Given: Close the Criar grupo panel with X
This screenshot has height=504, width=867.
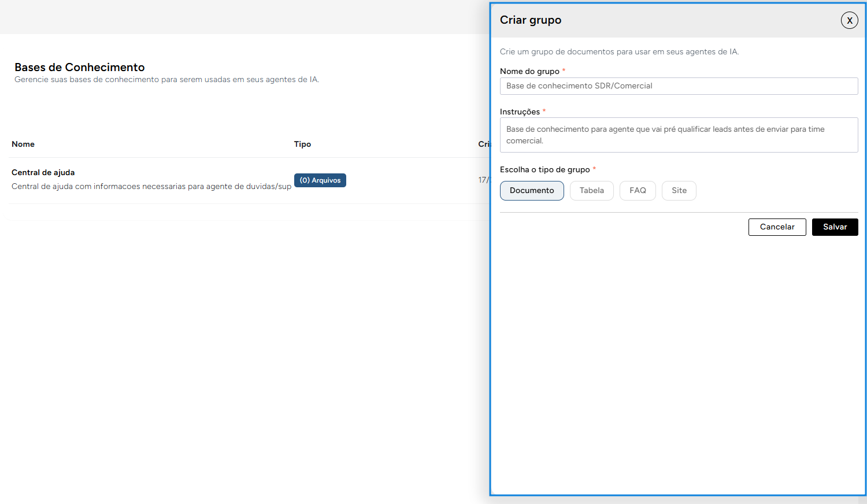Looking at the screenshot, I should click(849, 20).
